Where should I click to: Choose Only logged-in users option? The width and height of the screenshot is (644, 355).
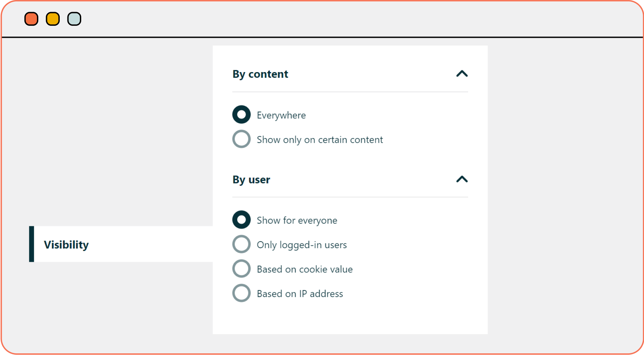[x=241, y=244]
